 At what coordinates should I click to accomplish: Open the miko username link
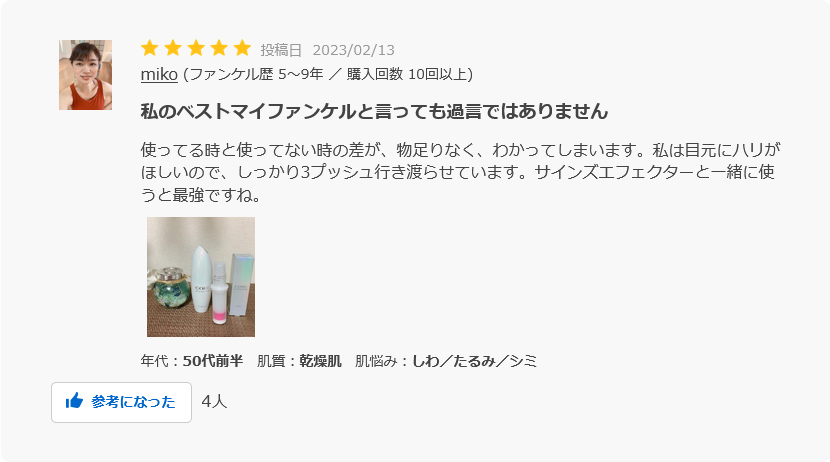click(159, 74)
